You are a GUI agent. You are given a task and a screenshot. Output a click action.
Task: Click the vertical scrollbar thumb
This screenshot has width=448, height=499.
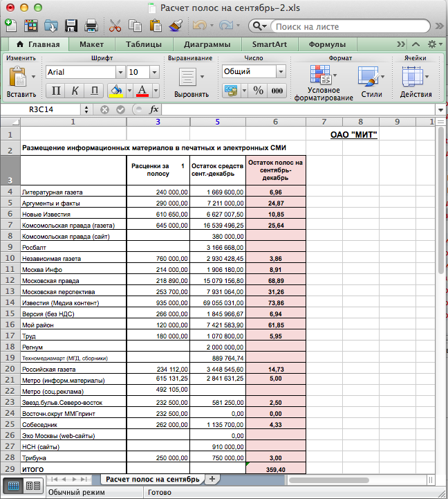(440, 201)
